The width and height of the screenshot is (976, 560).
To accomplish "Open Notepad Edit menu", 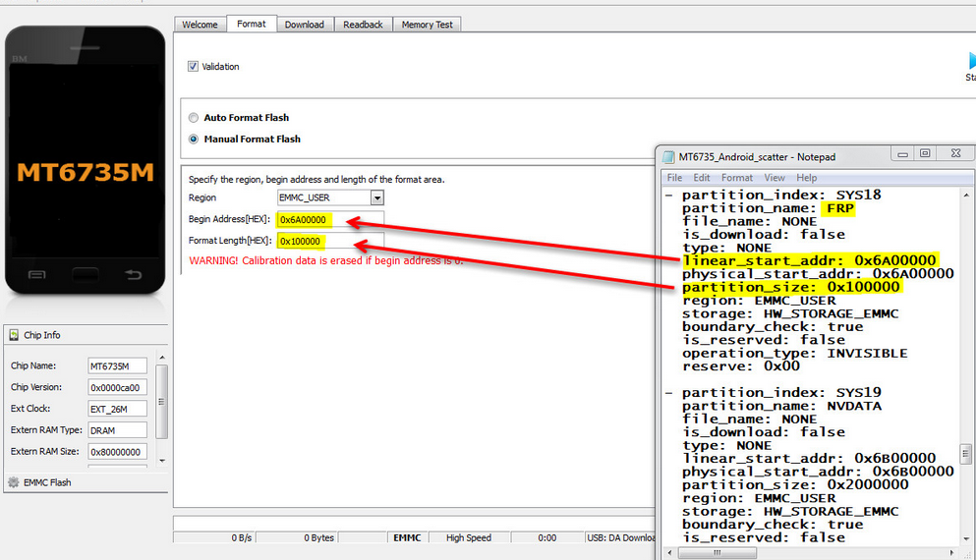I will [x=702, y=177].
